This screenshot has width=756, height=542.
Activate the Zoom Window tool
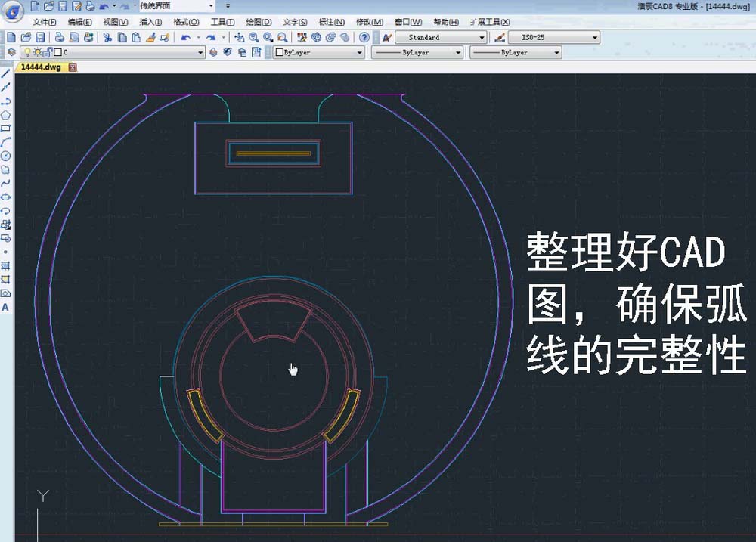(268, 36)
